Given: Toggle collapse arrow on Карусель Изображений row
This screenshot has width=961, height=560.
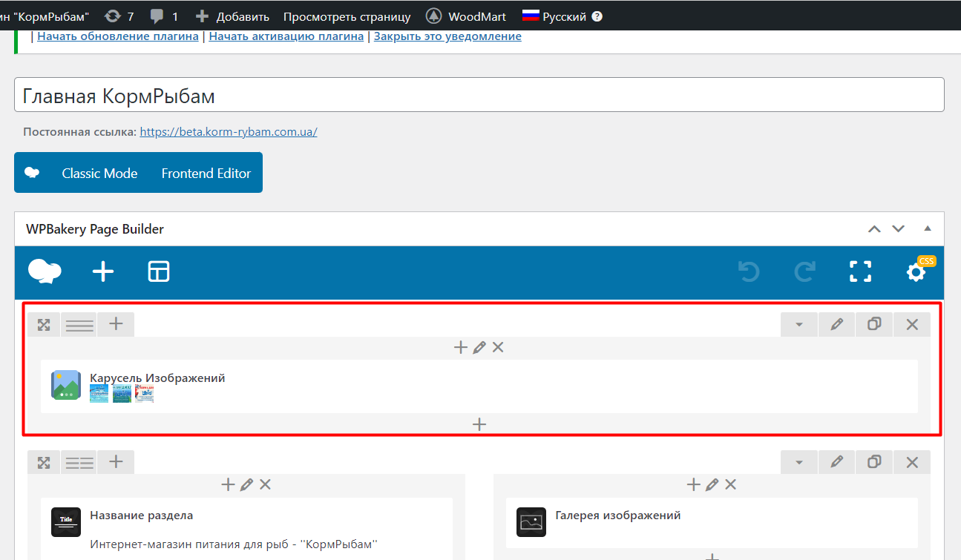Looking at the screenshot, I should click(799, 325).
